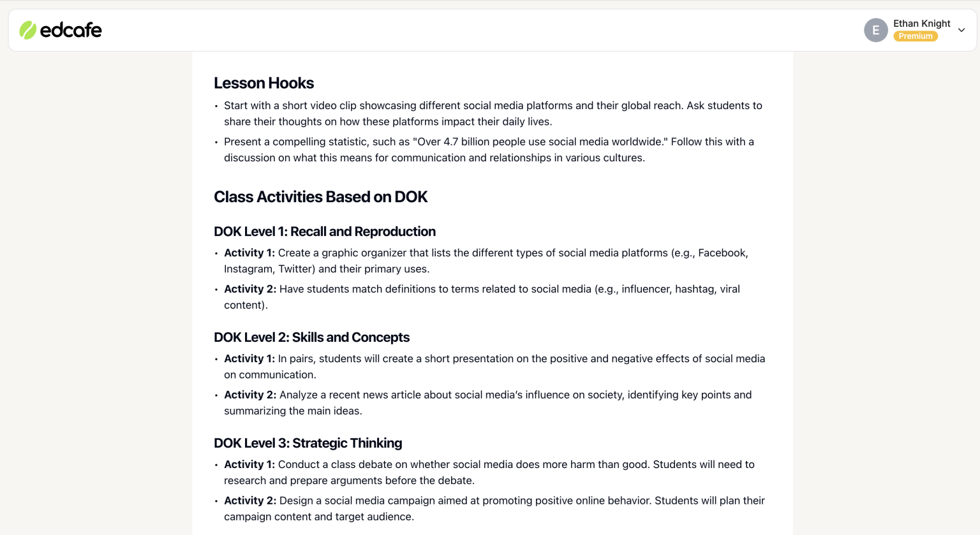Click the bullet about the 4.7 billion statistic
980x535 pixels.
489,149
